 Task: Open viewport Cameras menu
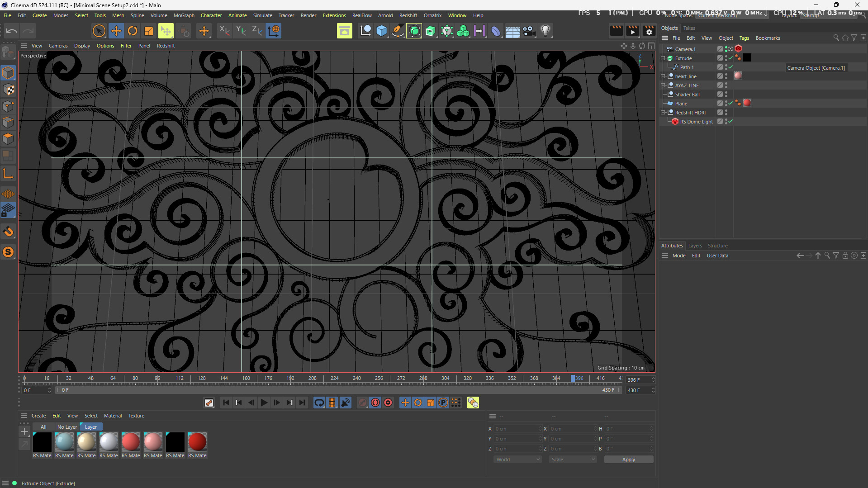coord(58,46)
